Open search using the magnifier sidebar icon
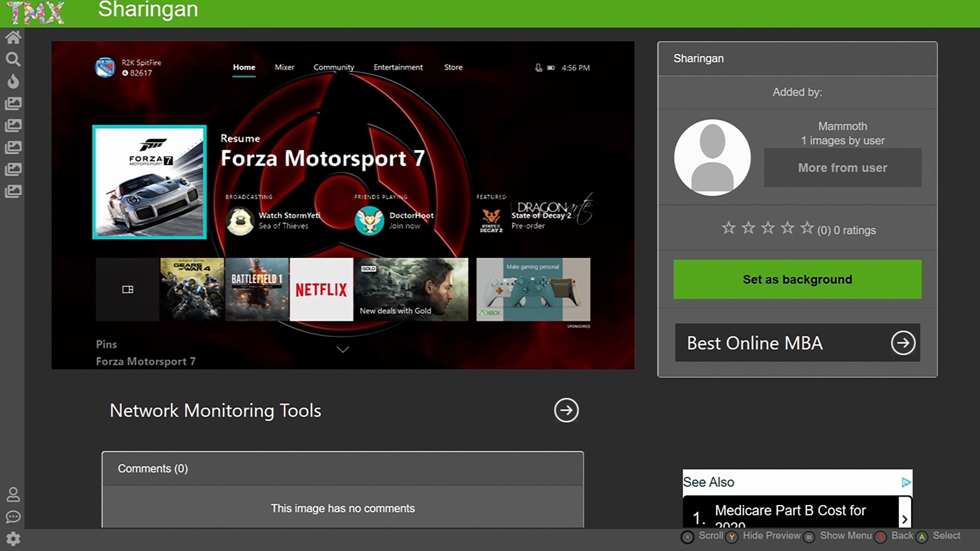 (13, 59)
